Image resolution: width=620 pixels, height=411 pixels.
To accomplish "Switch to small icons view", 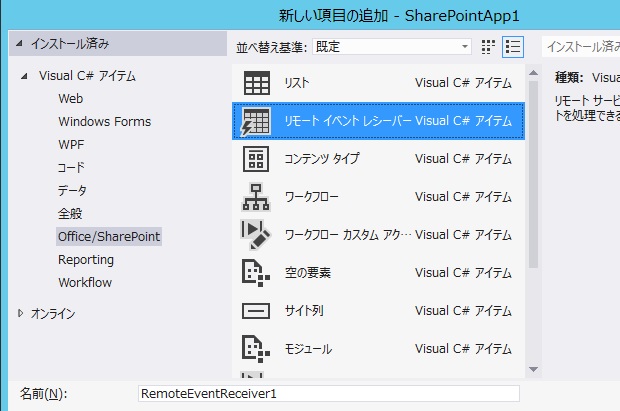I will (x=488, y=47).
